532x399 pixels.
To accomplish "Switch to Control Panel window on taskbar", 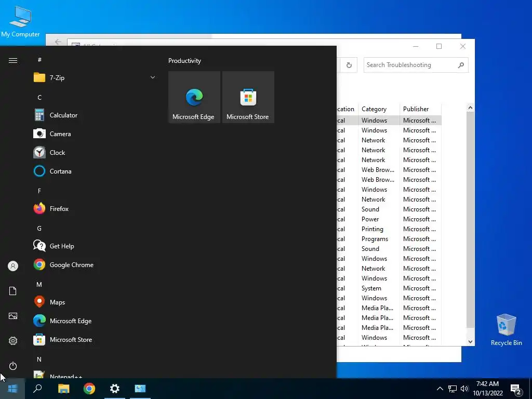I will 140,389.
